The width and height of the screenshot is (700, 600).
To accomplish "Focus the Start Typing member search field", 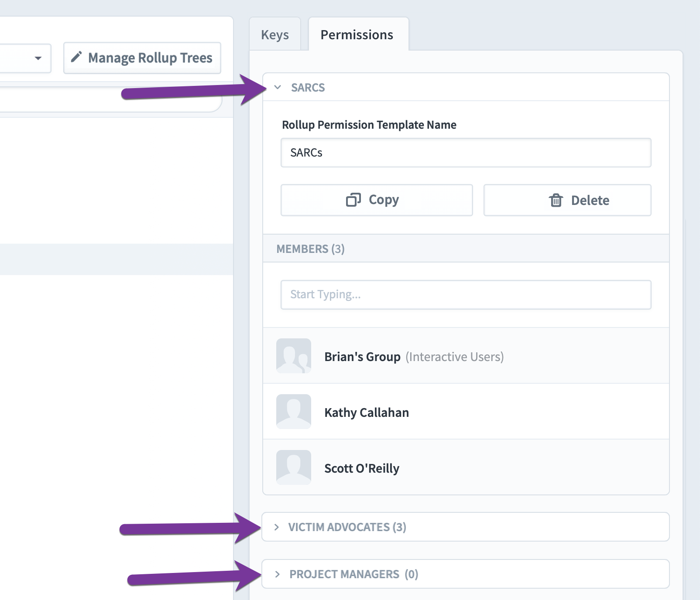I will point(466,295).
